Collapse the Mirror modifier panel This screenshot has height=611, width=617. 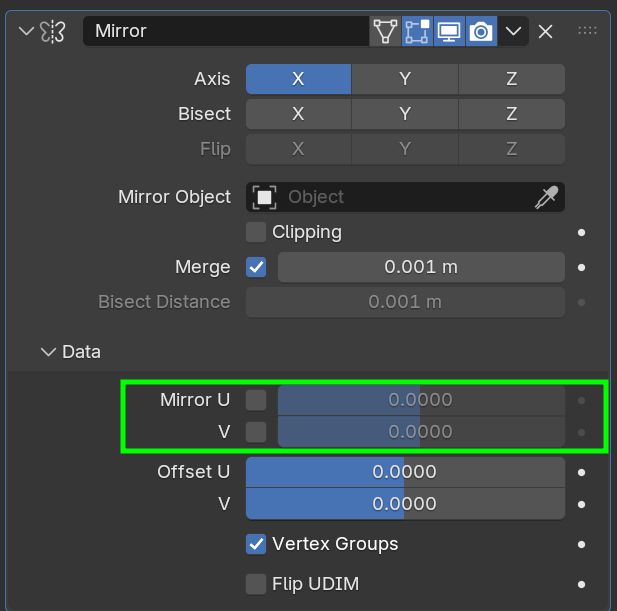26,31
